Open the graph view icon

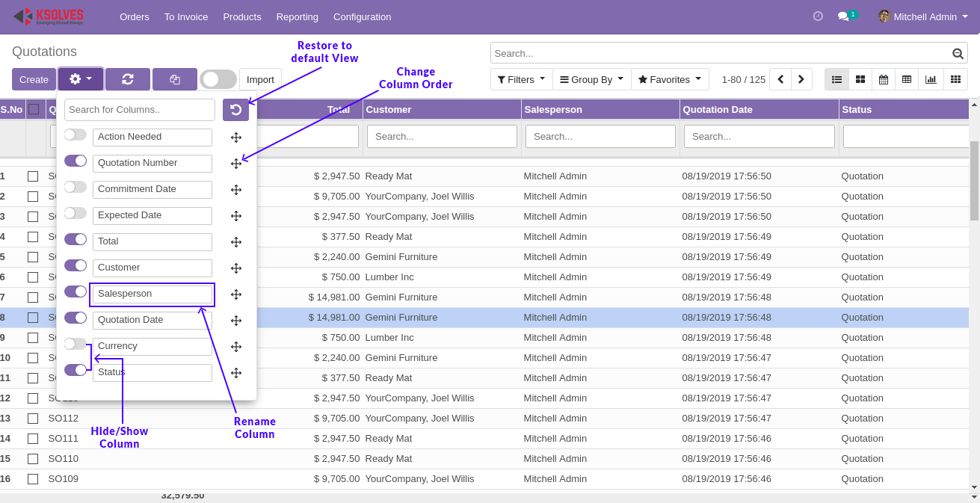point(931,79)
